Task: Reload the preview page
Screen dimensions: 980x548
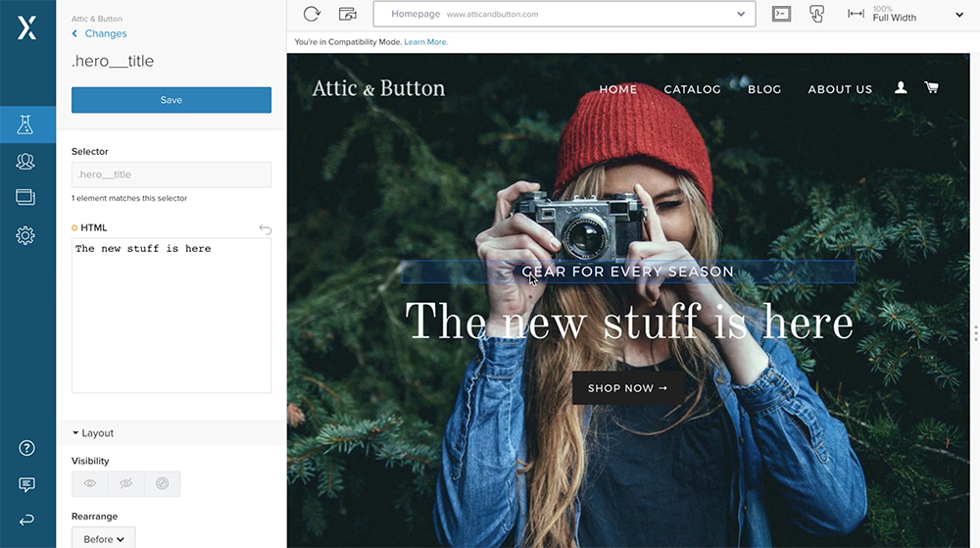Action: pos(312,14)
